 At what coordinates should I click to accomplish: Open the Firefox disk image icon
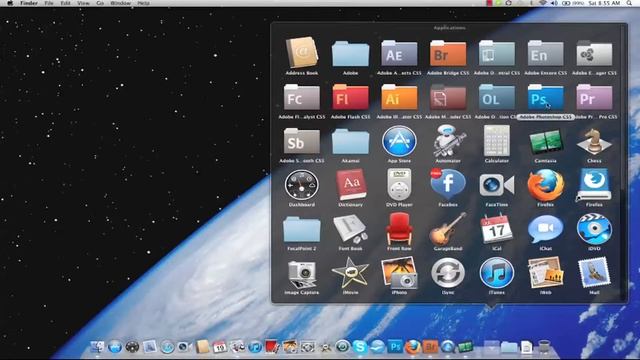(594, 185)
